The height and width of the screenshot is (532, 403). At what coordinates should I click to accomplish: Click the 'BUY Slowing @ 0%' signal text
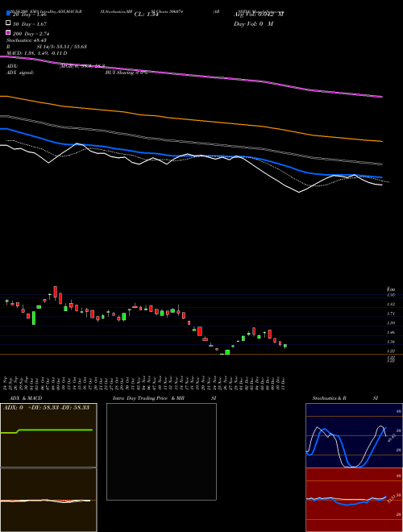[127, 73]
